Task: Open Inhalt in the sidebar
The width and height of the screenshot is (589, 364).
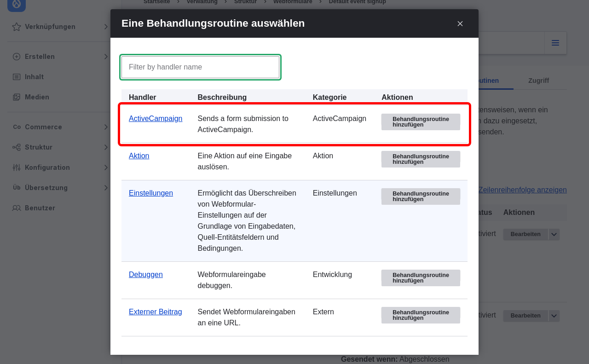Action: coord(35,77)
